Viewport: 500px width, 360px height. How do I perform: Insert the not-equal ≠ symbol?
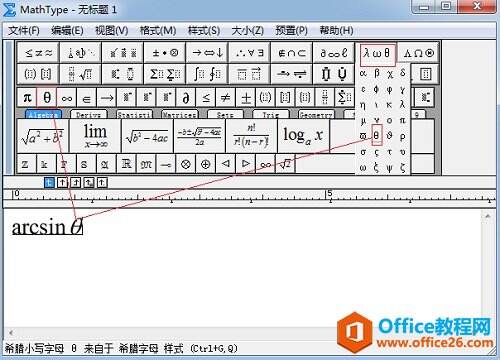pos(226,98)
